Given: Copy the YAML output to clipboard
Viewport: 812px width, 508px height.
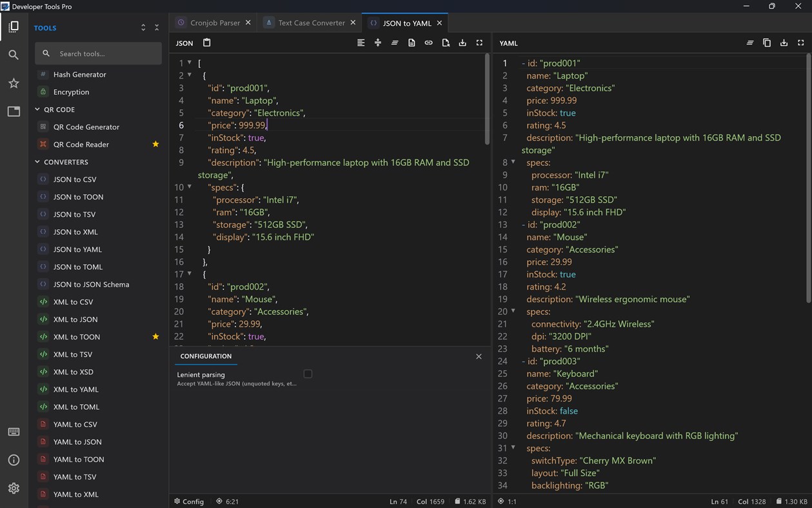Looking at the screenshot, I should tap(767, 43).
